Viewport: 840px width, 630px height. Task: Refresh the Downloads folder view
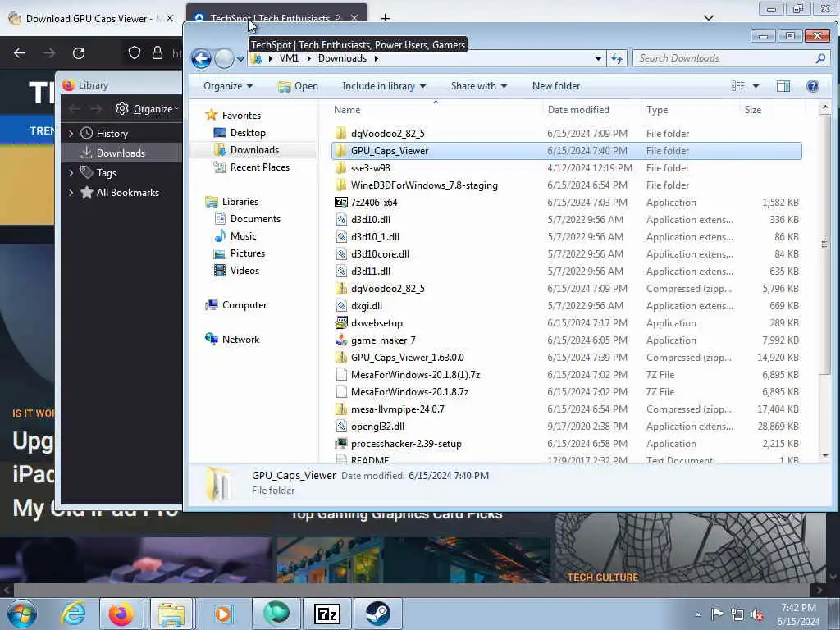pos(617,58)
